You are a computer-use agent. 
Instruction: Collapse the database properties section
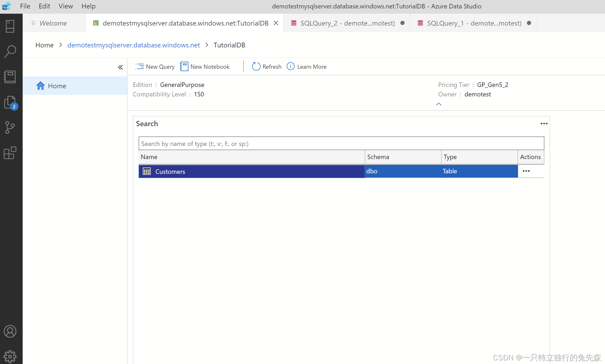[438, 104]
